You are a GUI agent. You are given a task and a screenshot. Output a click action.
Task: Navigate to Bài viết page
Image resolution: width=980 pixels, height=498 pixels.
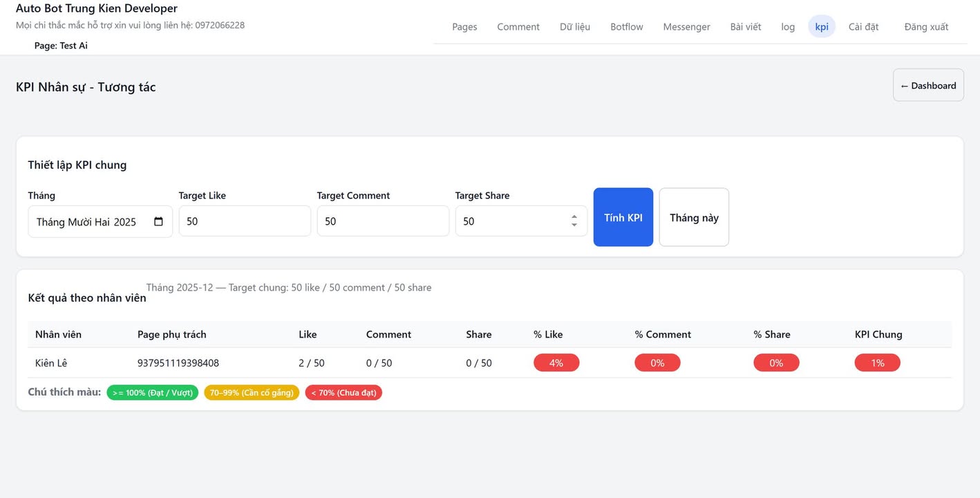tap(745, 27)
